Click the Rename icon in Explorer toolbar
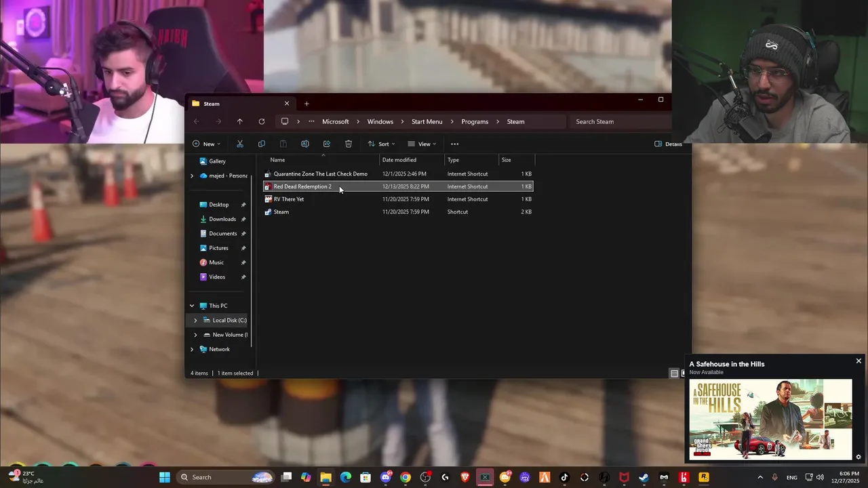868x488 pixels. [305, 144]
